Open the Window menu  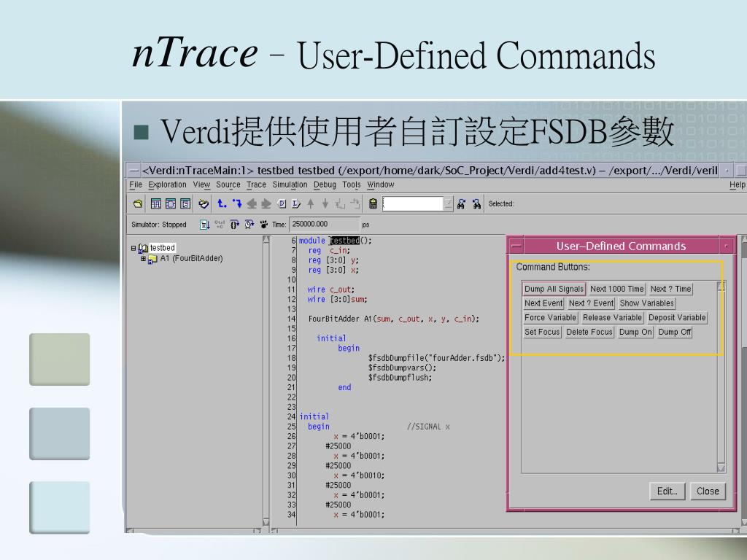[x=381, y=184]
